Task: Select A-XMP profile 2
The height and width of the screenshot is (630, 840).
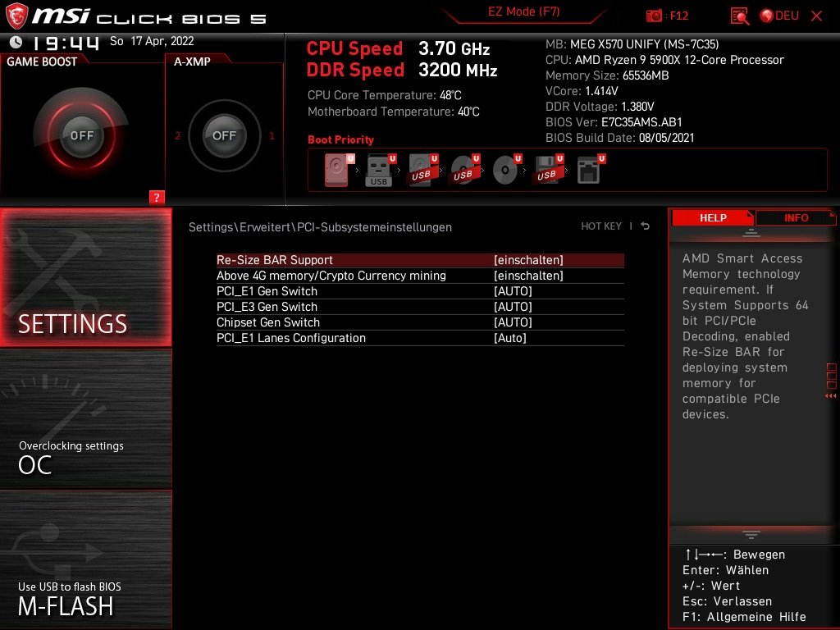Action: [177, 136]
